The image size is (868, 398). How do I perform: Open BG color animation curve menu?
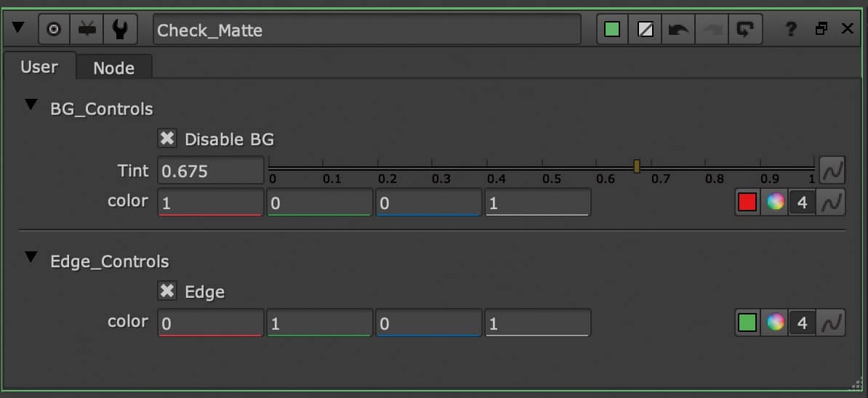[x=832, y=203]
